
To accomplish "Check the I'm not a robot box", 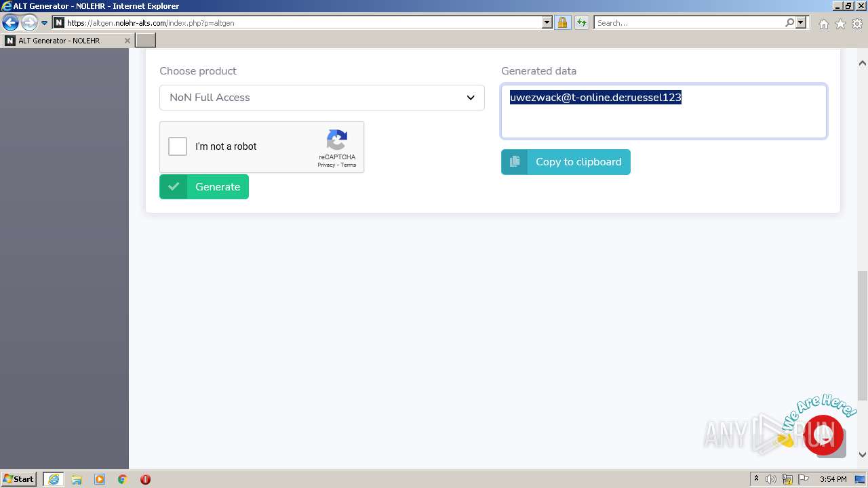I will (178, 146).
